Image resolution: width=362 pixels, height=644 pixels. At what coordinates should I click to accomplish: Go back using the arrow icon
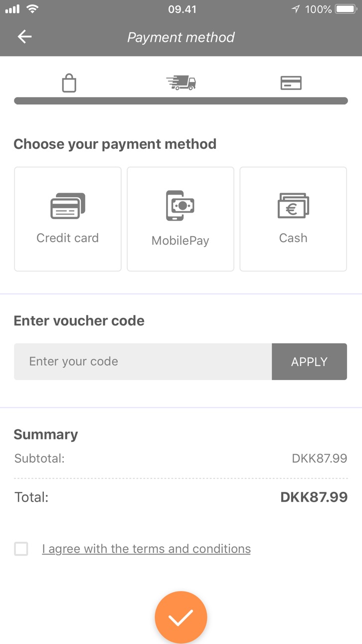pos(24,36)
